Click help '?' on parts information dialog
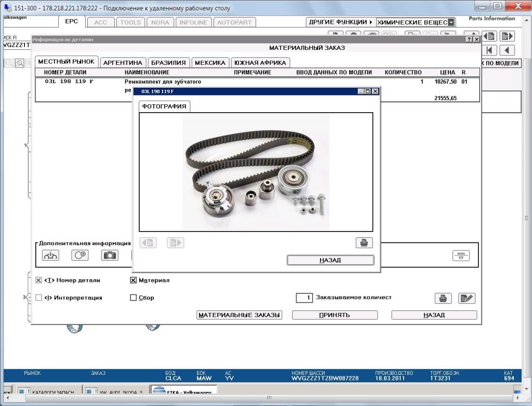Viewport: 532px width, 406px height. (x=469, y=39)
